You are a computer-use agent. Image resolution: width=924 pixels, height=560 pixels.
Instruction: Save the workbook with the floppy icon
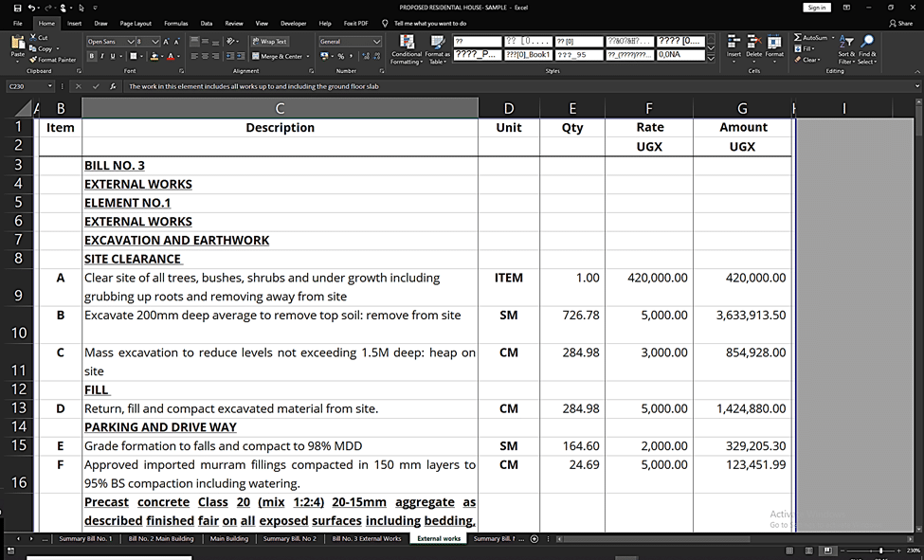[17, 8]
